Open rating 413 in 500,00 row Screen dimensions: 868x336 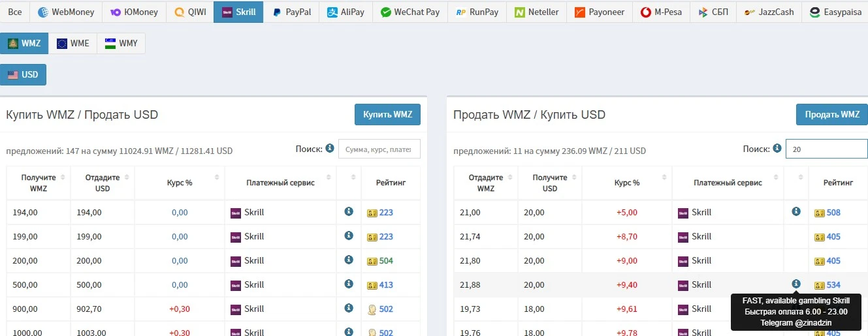pos(386,285)
